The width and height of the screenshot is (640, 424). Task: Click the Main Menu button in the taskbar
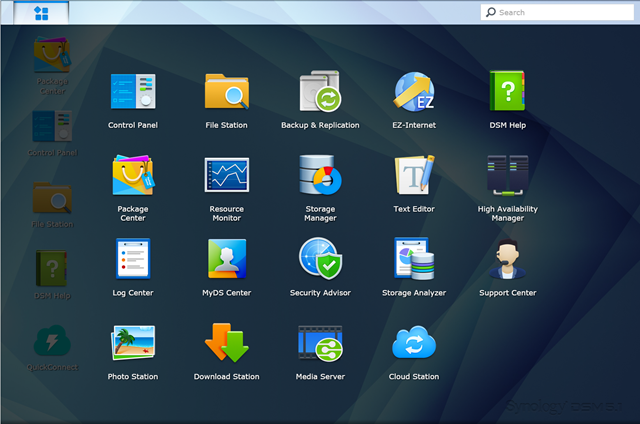(x=41, y=13)
